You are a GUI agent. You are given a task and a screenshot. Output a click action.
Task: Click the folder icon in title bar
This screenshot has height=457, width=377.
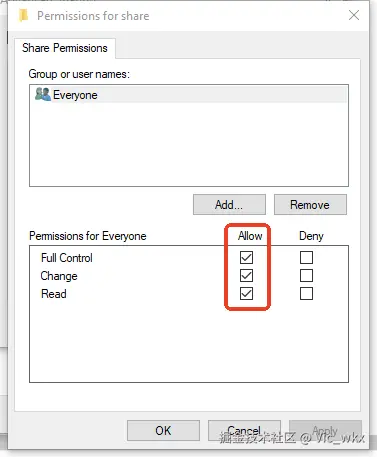coord(23,15)
